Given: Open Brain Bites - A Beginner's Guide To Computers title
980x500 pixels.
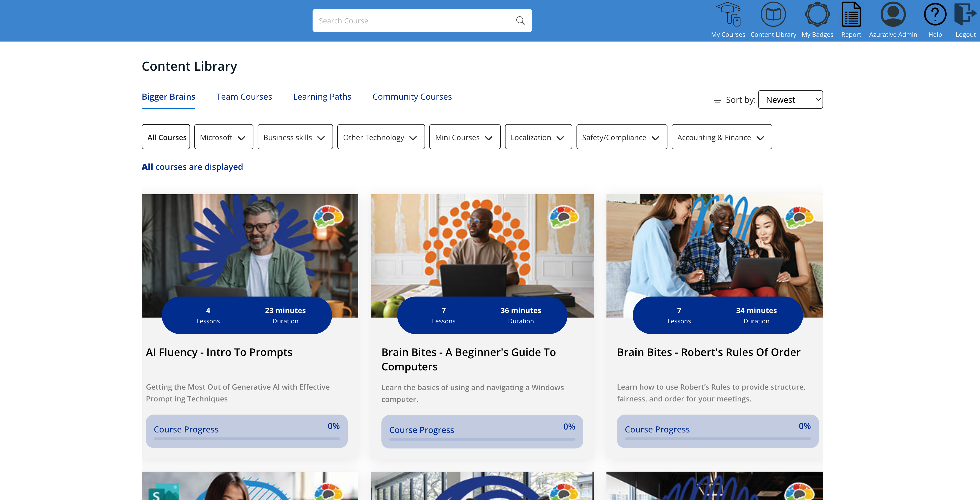Looking at the screenshot, I should [x=468, y=359].
